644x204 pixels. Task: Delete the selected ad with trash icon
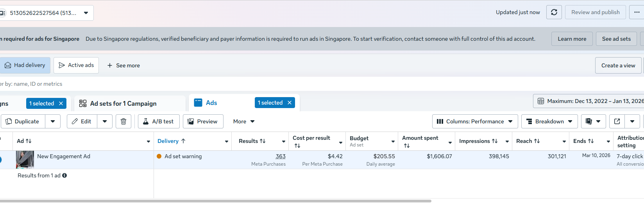pyautogui.click(x=123, y=121)
